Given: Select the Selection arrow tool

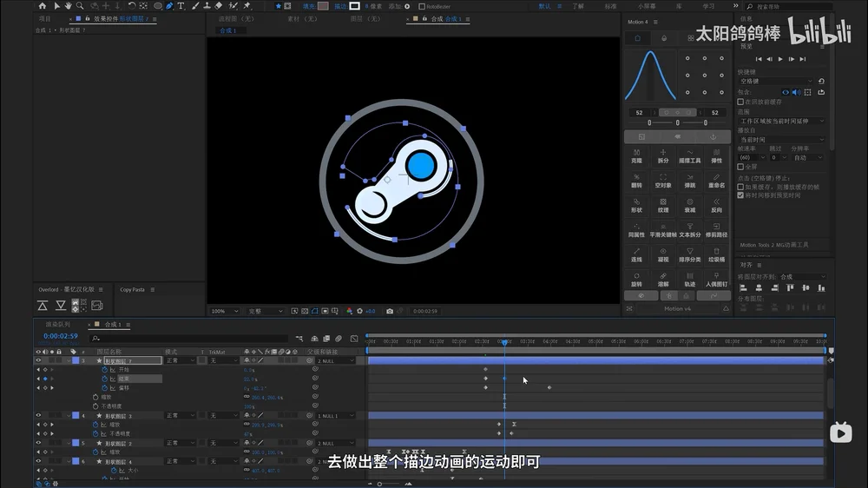Looking at the screenshot, I should tap(56, 6).
